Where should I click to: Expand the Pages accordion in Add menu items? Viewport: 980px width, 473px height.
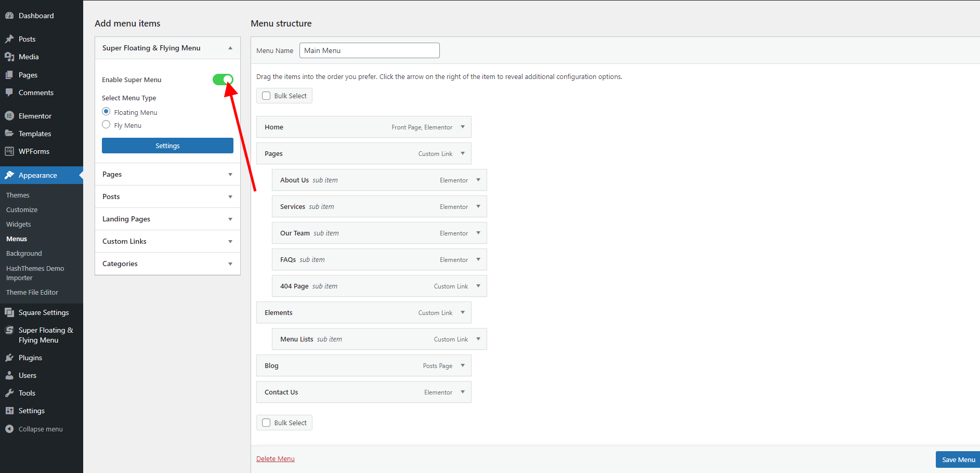tap(230, 175)
